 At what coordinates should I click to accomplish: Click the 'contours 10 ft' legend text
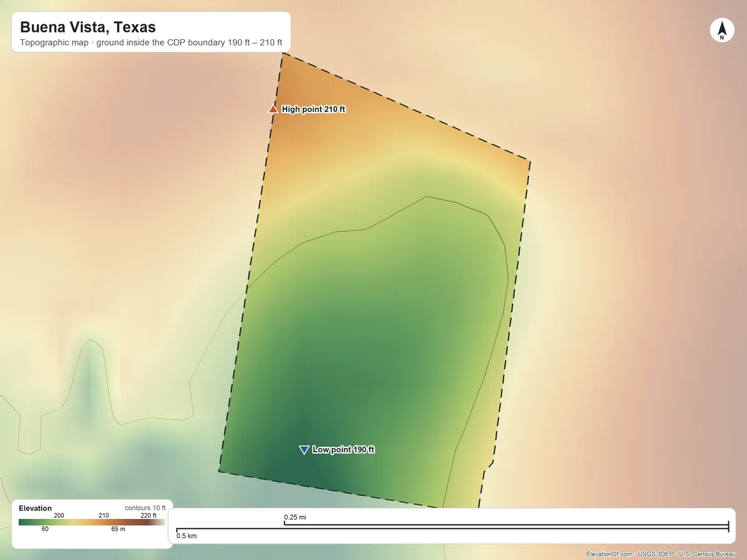click(x=145, y=508)
